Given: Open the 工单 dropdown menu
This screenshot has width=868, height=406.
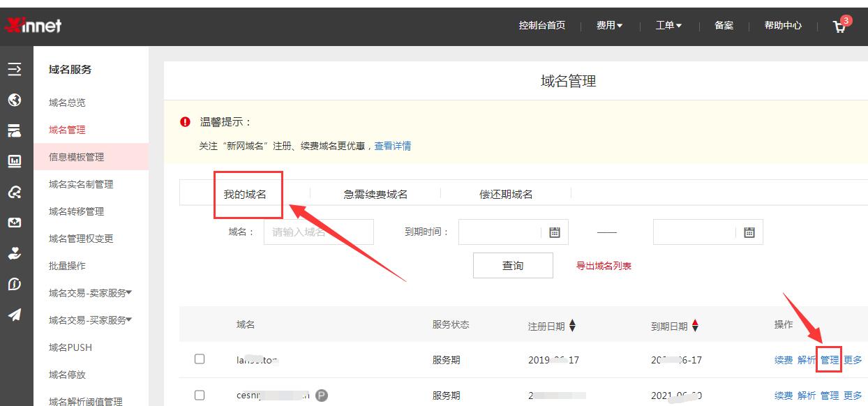Looking at the screenshot, I should pos(668,26).
